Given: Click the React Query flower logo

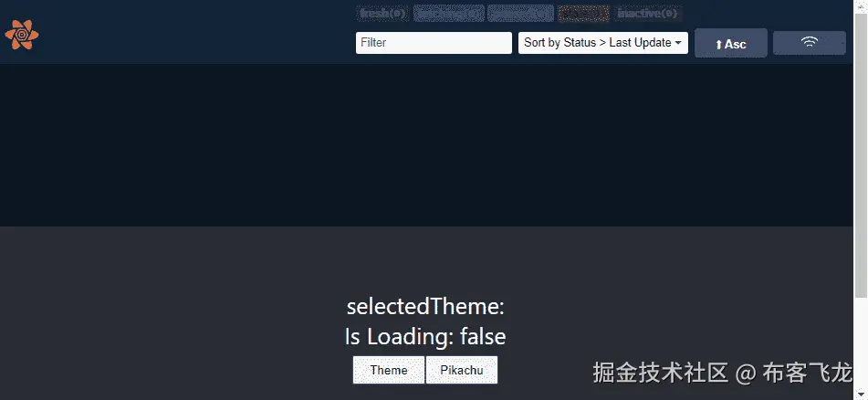Looking at the screenshot, I should [x=22, y=35].
